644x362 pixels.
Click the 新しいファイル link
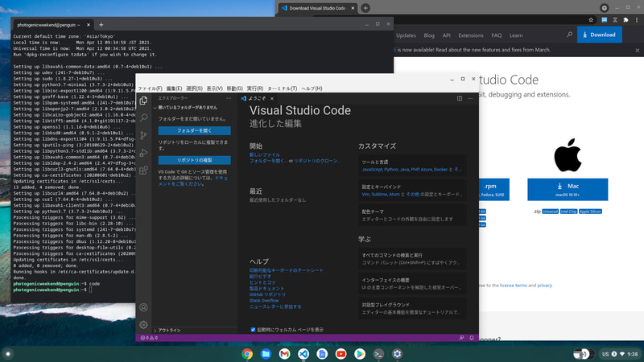pyautogui.click(x=265, y=154)
